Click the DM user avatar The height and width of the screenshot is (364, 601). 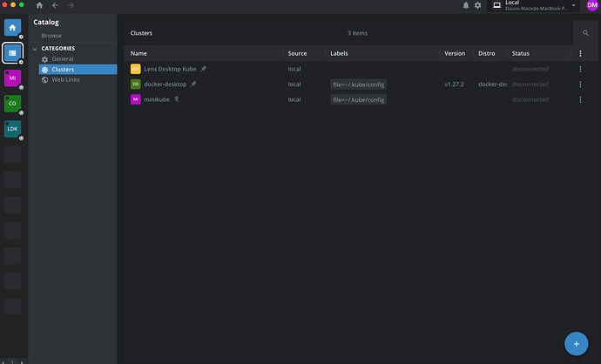coord(592,5)
